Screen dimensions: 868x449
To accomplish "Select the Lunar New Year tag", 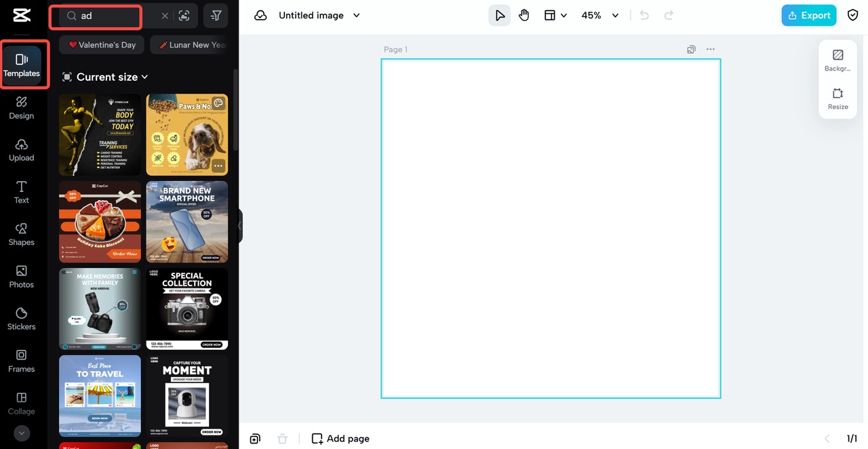I will (x=191, y=45).
